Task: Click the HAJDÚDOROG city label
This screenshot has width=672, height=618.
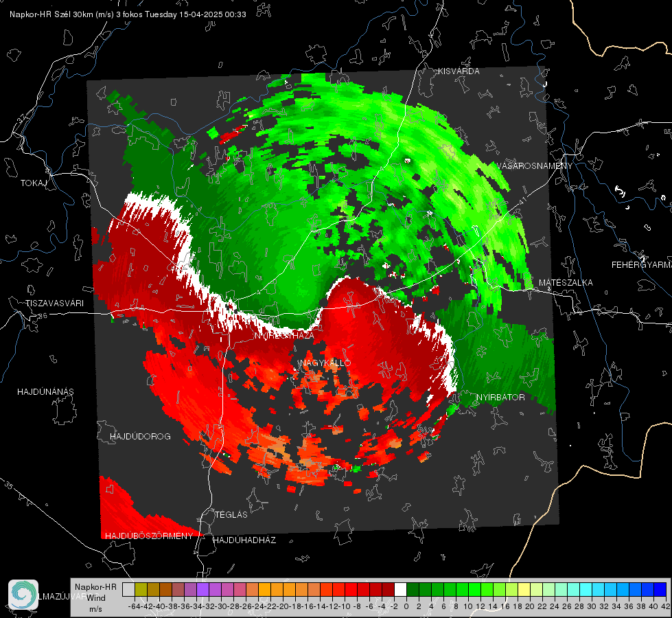Action: (x=140, y=436)
